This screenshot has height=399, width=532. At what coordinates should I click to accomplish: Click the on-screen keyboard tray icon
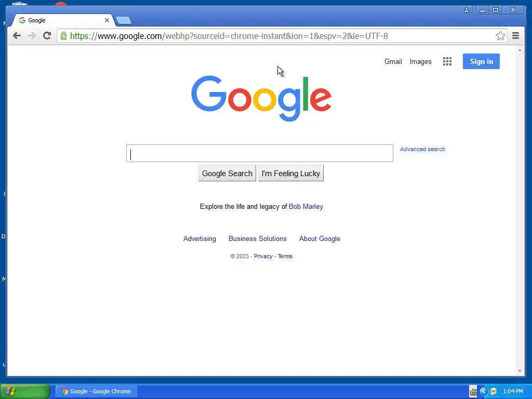[473, 391]
